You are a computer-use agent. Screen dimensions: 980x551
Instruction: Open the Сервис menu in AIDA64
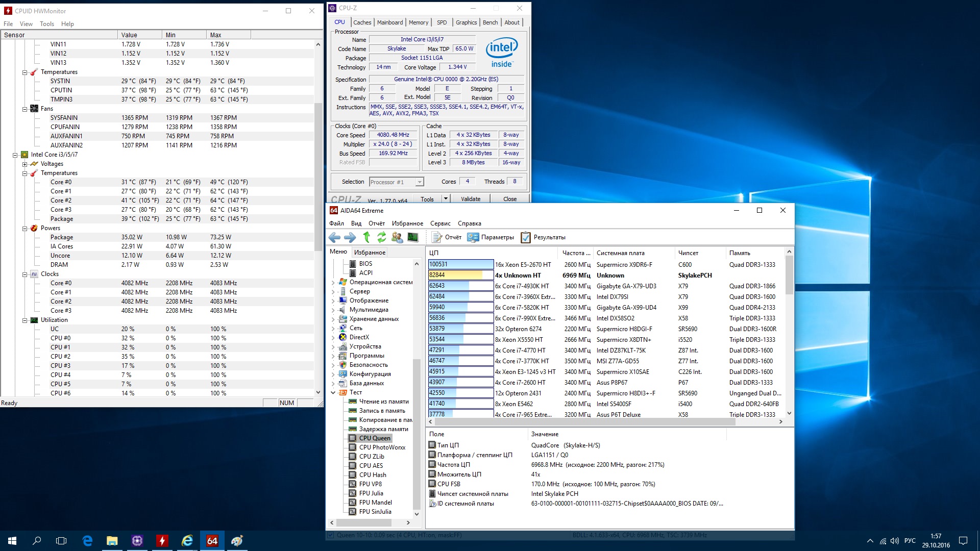pyautogui.click(x=440, y=223)
